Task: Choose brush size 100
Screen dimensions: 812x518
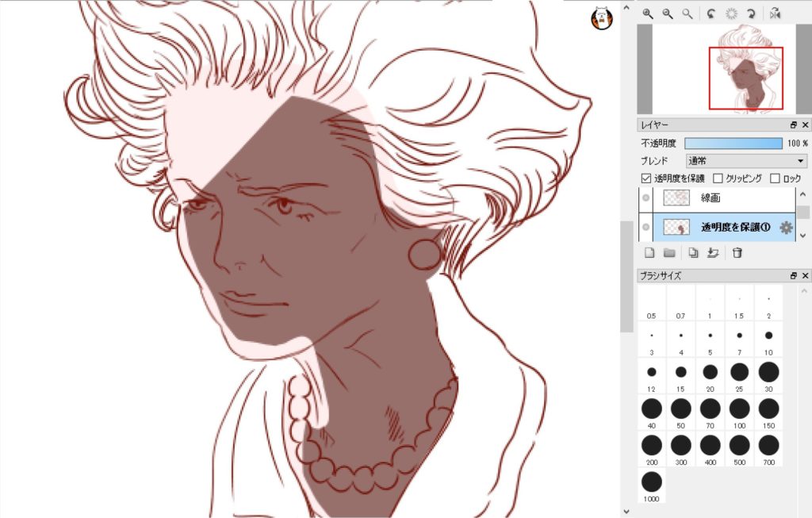Action: click(x=739, y=409)
